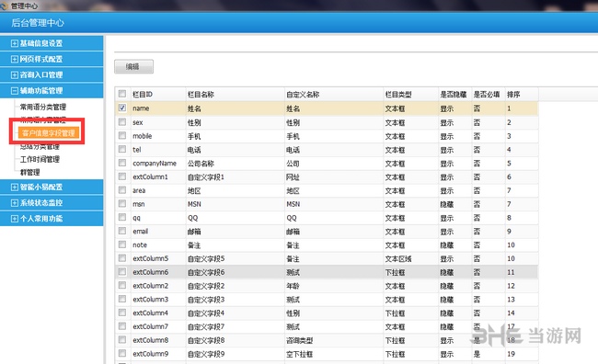
Task: Check the area row checkbox
Action: pos(122,190)
